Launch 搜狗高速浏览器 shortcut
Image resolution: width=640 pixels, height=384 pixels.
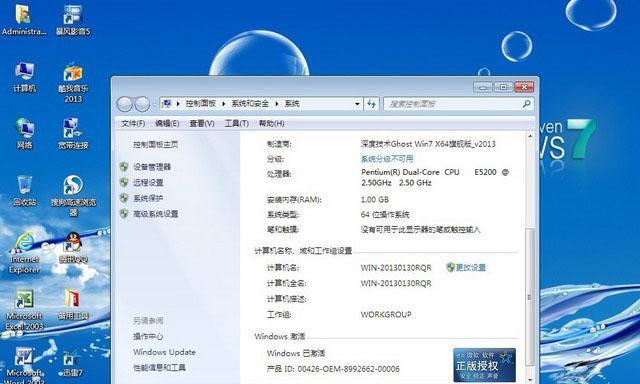tap(73, 195)
